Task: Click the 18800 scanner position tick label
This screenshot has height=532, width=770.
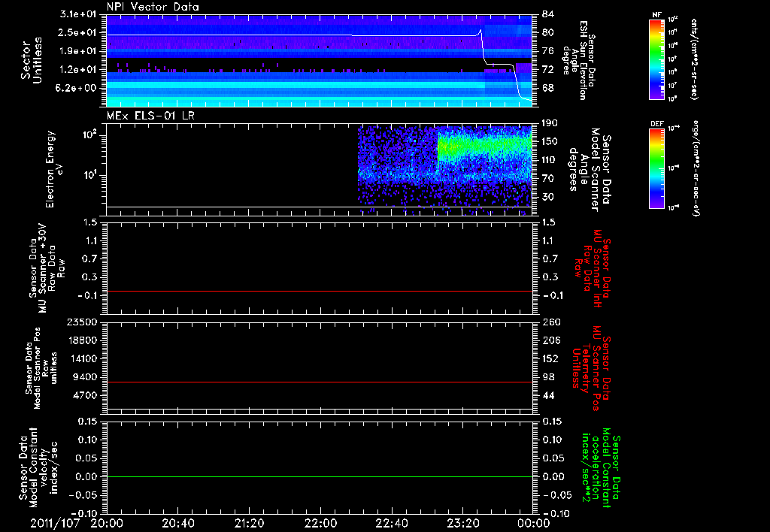Action: 81,340
